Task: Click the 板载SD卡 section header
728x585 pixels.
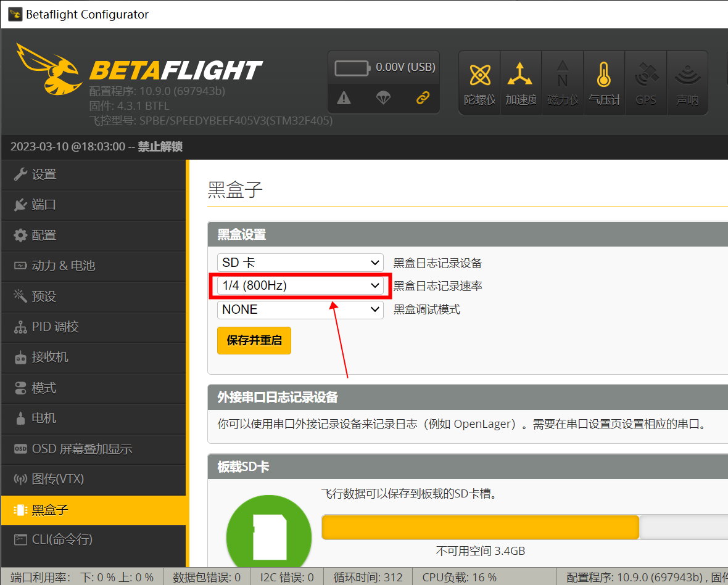Action: point(468,467)
